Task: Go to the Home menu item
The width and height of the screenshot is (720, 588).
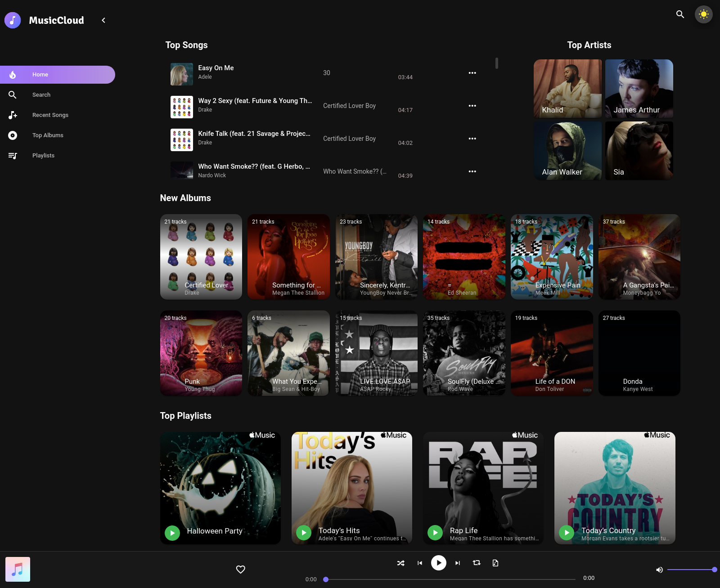Action: click(x=58, y=75)
